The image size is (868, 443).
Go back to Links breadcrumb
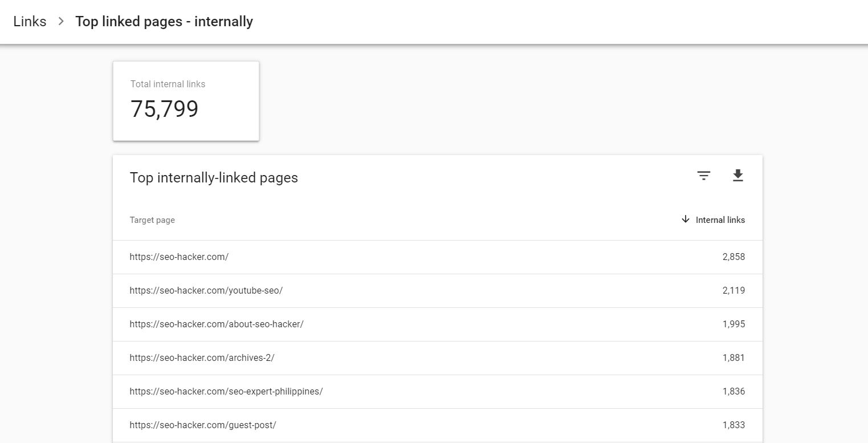[x=30, y=22]
